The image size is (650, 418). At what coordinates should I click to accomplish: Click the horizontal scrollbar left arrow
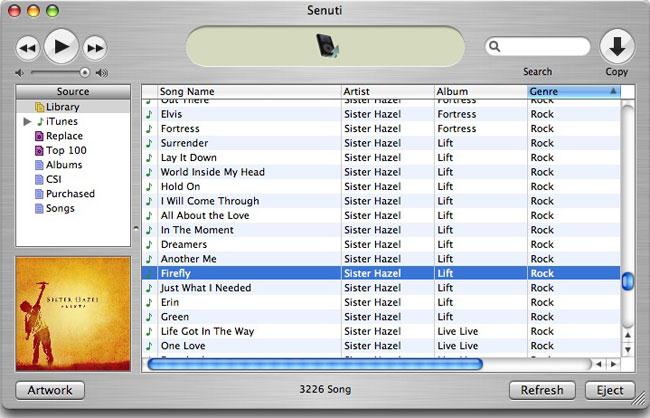point(599,365)
